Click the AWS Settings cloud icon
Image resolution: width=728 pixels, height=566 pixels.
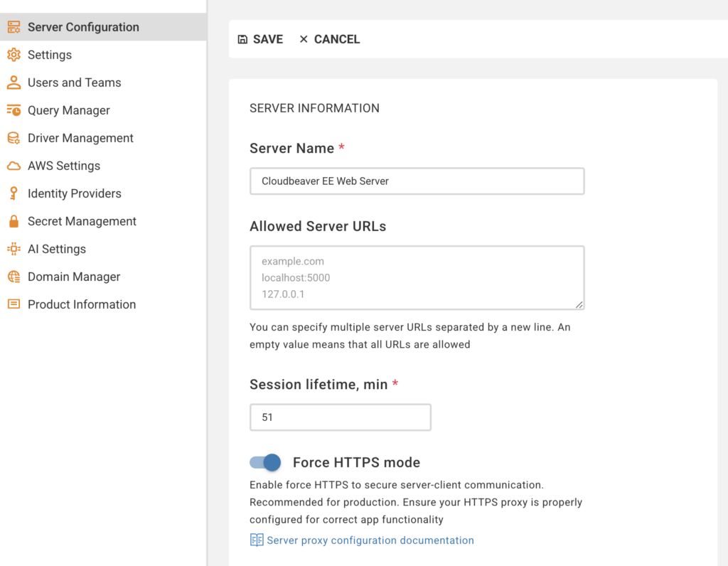click(x=14, y=166)
